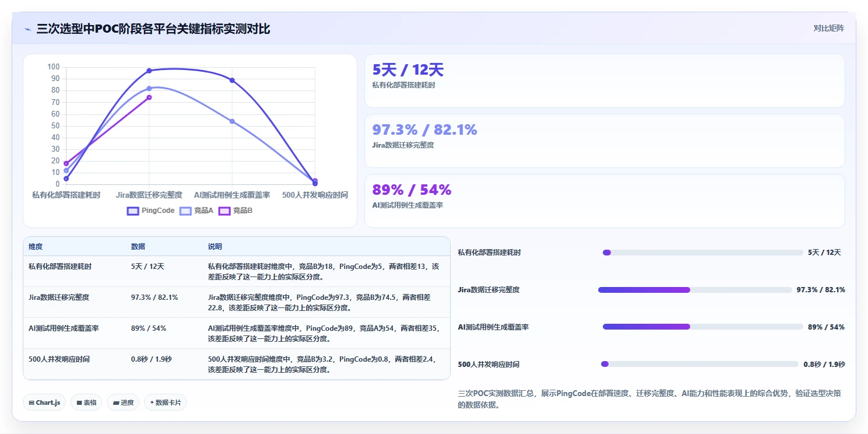Click the 500人并发响应时间 table row name

[x=59, y=359]
